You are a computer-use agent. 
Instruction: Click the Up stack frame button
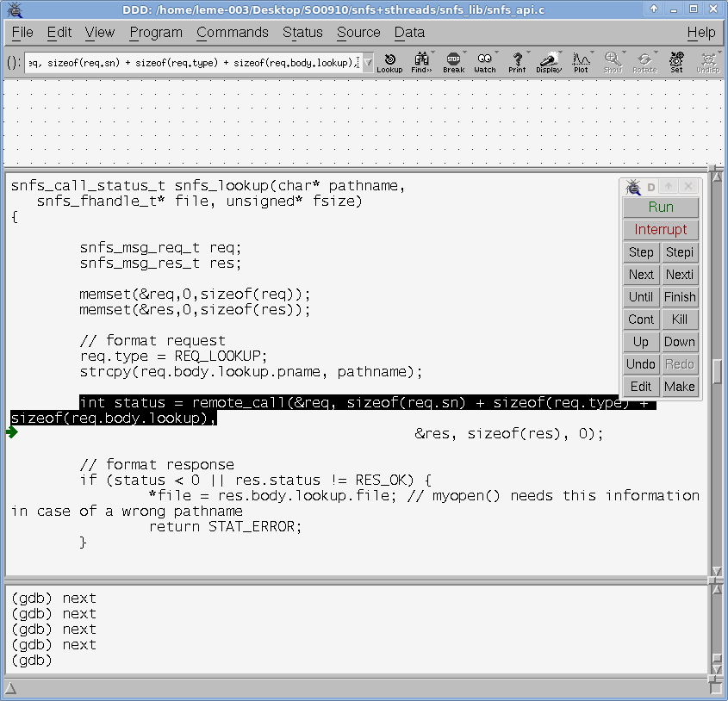(641, 342)
